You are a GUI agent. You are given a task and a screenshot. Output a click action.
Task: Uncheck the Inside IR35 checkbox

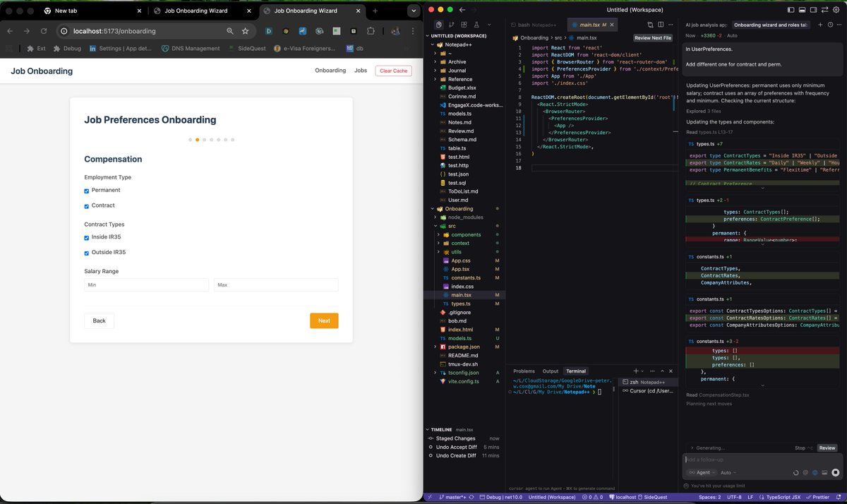(x=87, y=238)
